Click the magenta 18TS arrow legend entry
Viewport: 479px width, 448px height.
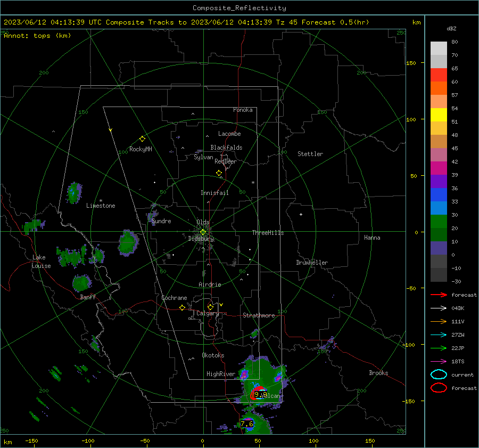439,362
